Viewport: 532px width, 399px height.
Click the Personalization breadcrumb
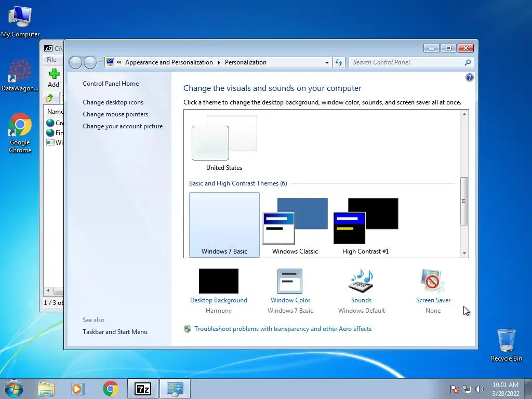point(246,62)
